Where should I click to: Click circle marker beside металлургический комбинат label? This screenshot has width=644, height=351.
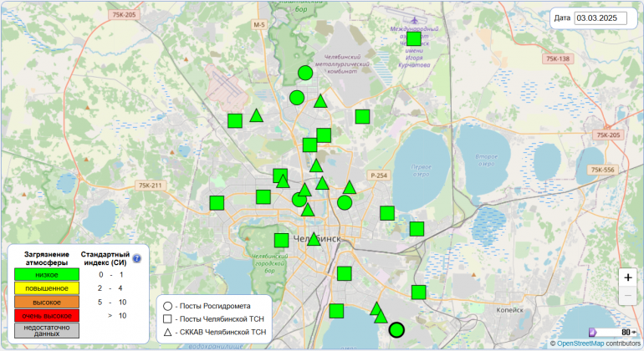pos(305,73)
